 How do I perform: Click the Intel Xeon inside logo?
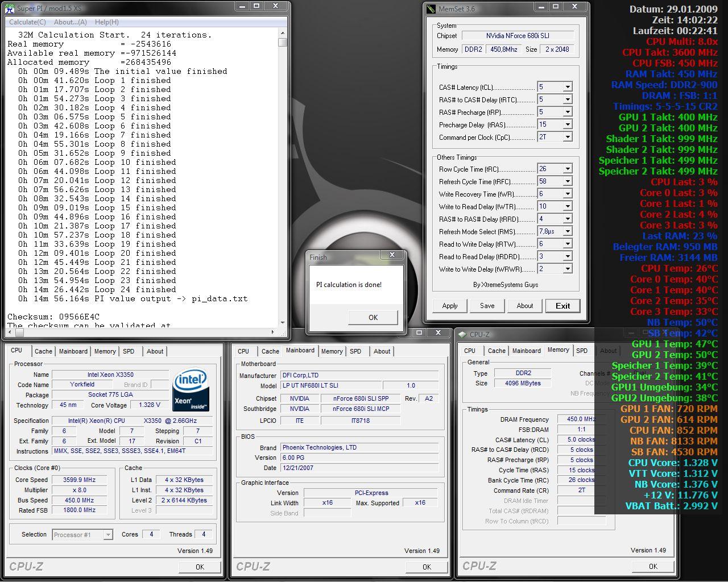point(190,390)
